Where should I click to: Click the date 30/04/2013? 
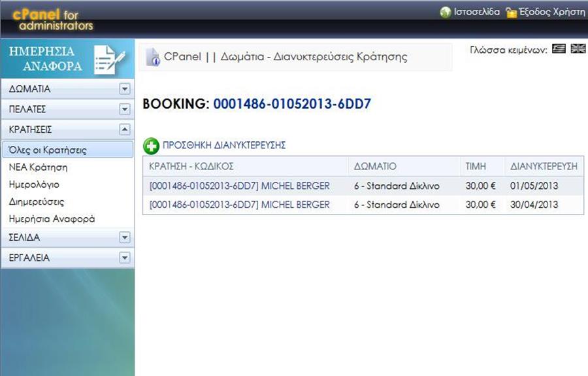coord(534,205)
